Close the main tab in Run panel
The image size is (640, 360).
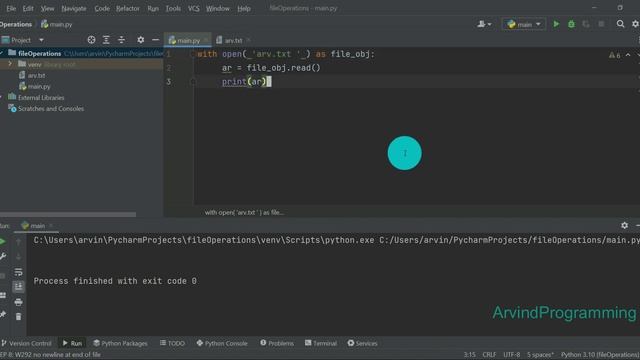[x=51, y=226]
